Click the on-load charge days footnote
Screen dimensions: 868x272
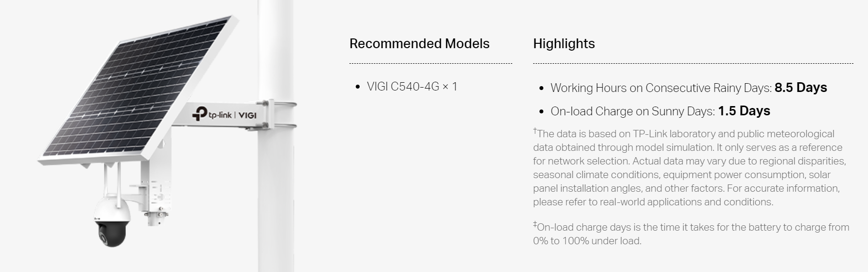(690, 234)
